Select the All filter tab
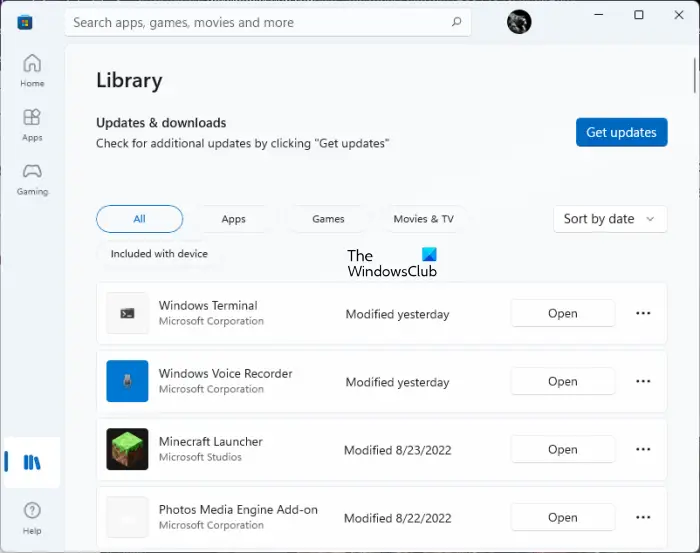Screen dimensions: 700x553 pos(139,219)
